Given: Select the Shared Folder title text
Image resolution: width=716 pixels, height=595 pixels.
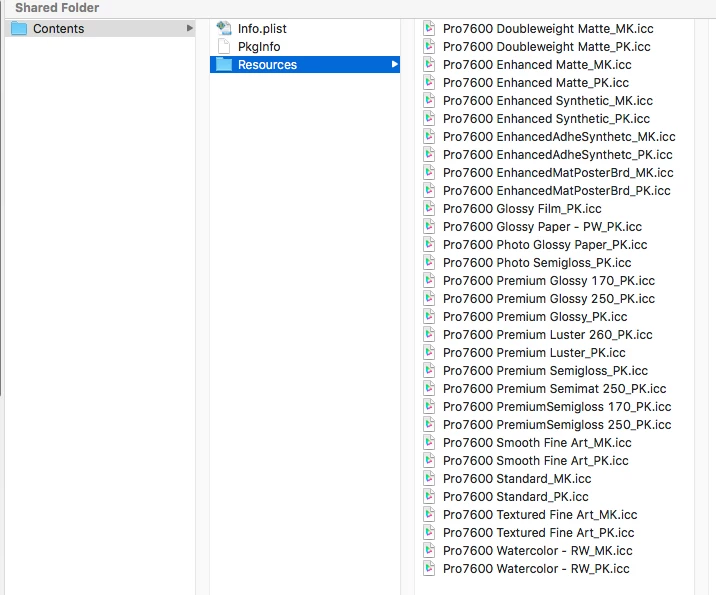Looking at the screenshot, I should click(57, 8).
